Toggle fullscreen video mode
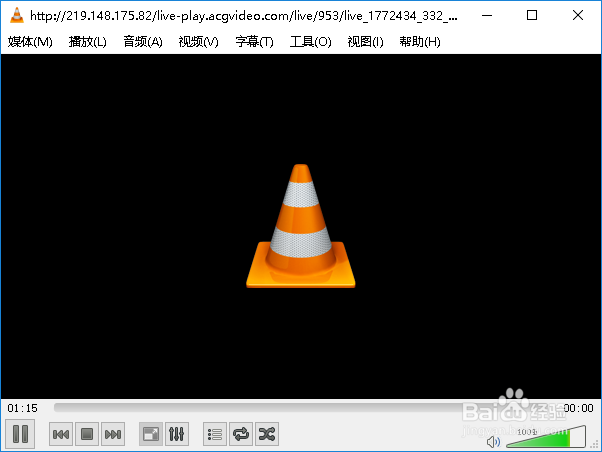The width and height of the screenshot is (602, 452). (x=150, y=434)
